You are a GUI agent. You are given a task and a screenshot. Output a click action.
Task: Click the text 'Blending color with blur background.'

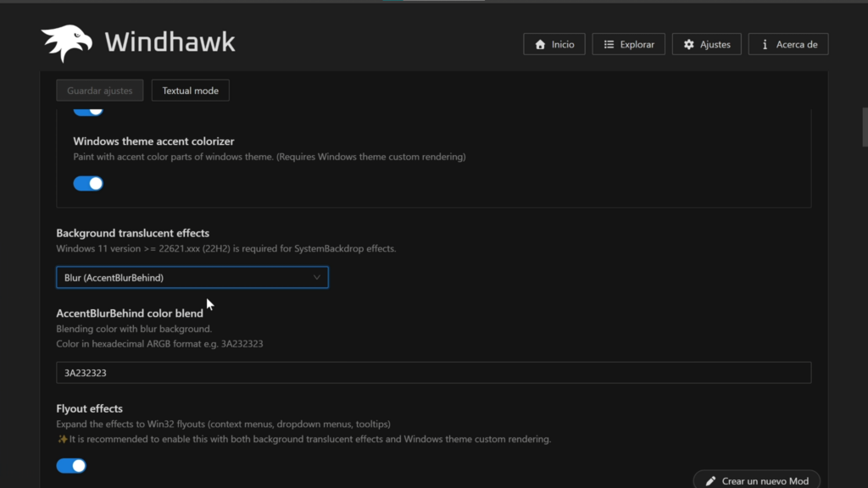pos(134,329)
